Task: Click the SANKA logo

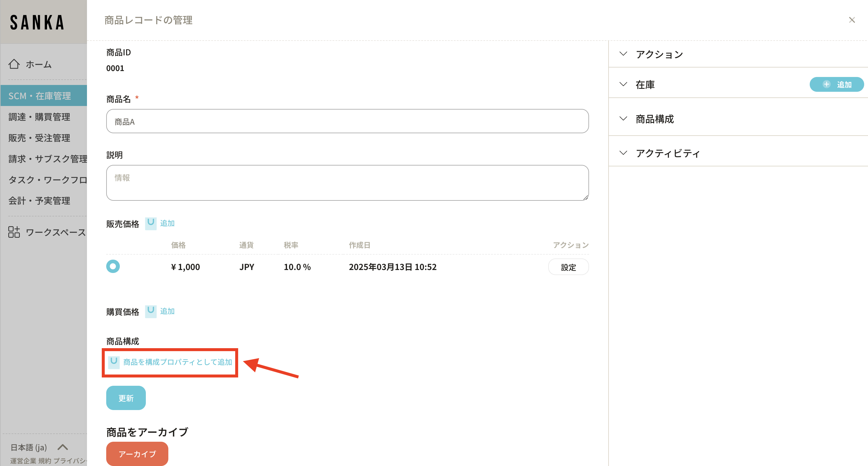Action: [x=37, y=22]
